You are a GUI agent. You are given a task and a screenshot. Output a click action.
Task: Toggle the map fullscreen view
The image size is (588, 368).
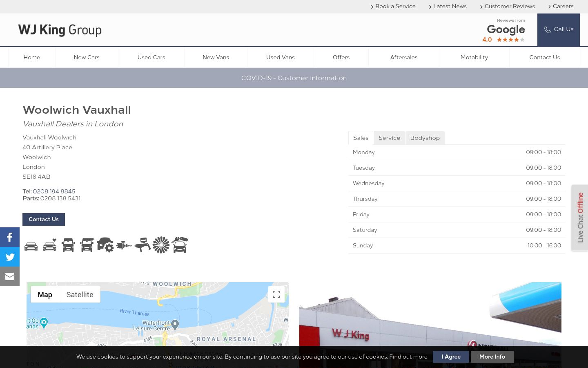pyautogui.click(x=276, y=294)
